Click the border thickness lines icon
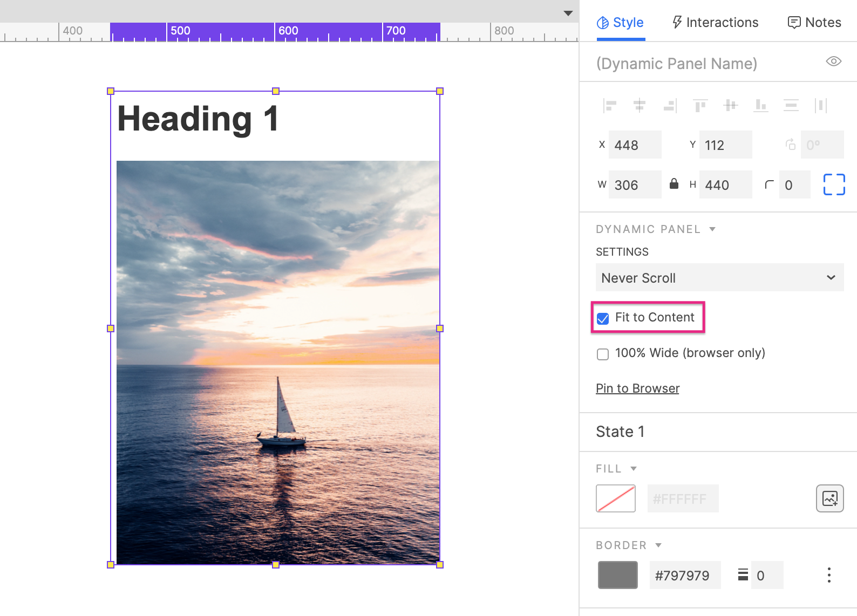 743,575
